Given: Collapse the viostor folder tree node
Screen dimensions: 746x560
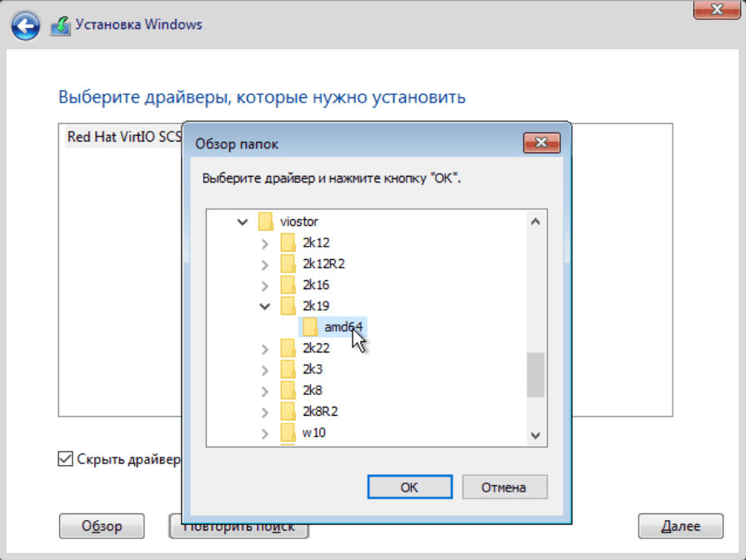Looking at the screenshot, I should coord(243,222).
